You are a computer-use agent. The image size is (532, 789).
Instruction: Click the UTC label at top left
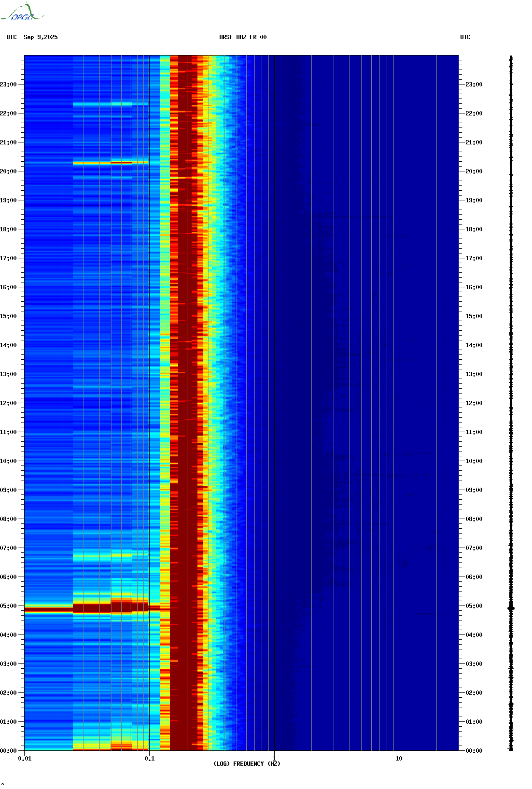pyautogui.click(x=12, y=37)
